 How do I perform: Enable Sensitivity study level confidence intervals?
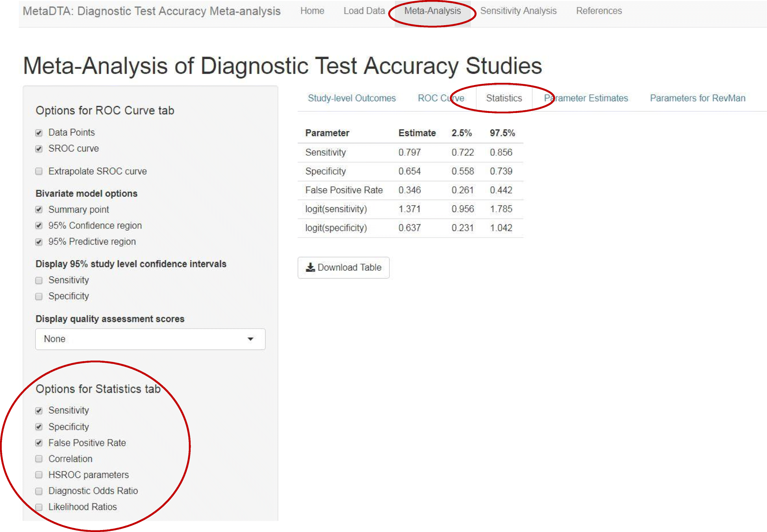[x=39, y=280]
